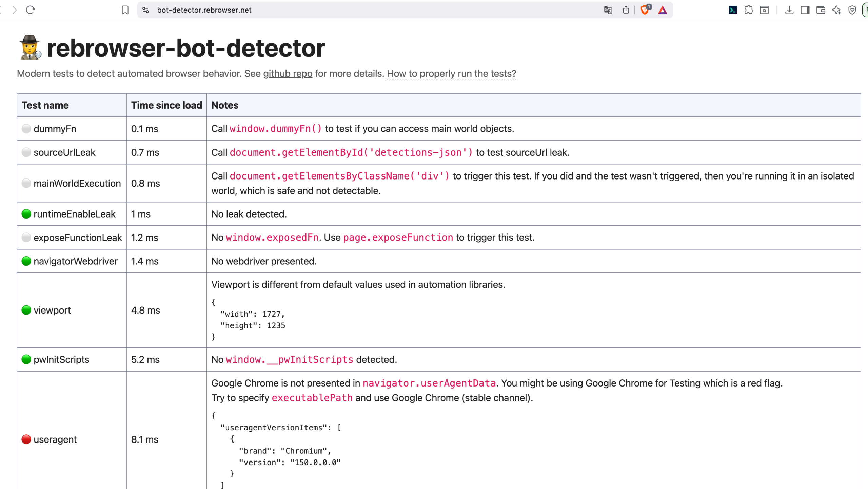Click the rebrowser-bot-detector page heading
The width and height of the screenshot is (868, 489).
(x=186, y=48)
